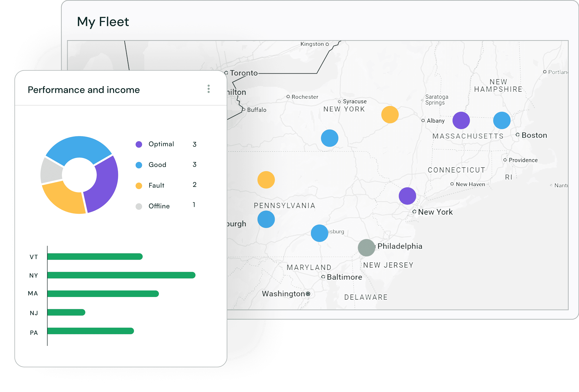This screenshot has width=579, height=392.
Task: Toggle the Optimal legend entry
Action: click(161, 144)
